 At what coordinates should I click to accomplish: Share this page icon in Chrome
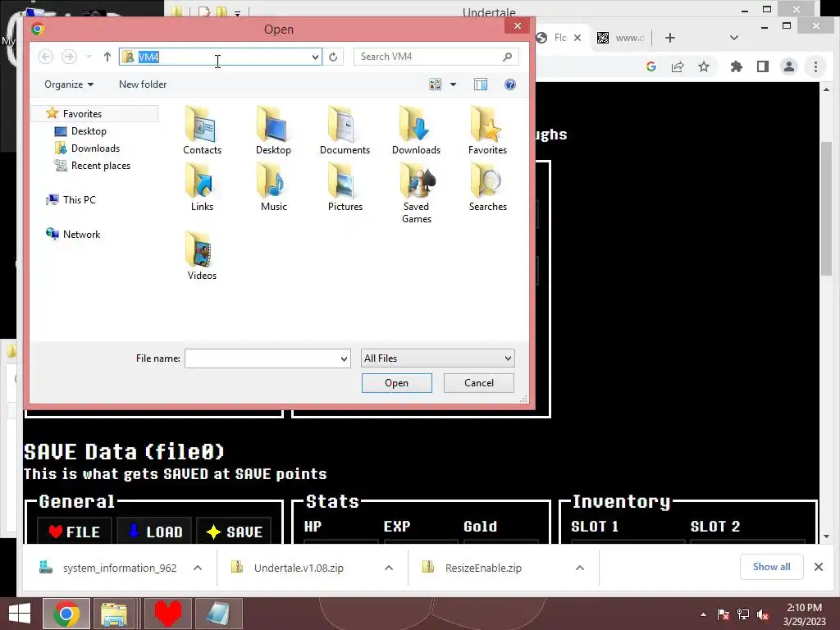[677, 66]
